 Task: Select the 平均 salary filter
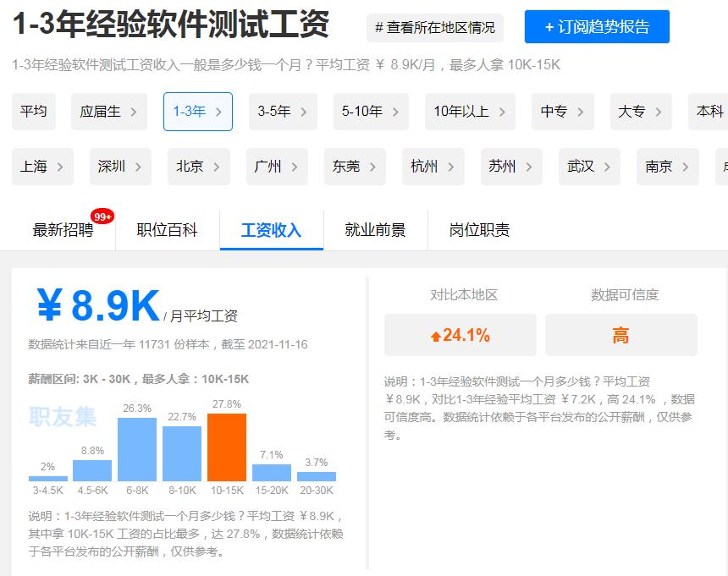tap(33, 111)
